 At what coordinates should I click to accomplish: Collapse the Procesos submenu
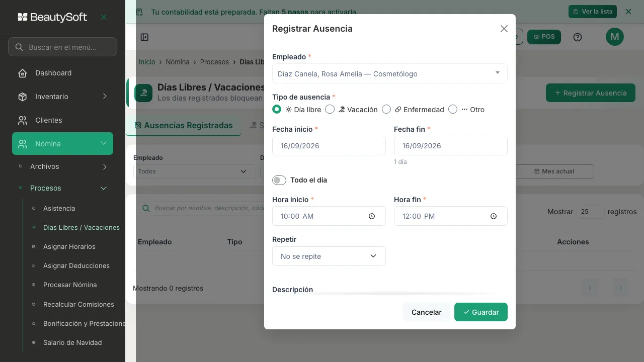(104, 188)
